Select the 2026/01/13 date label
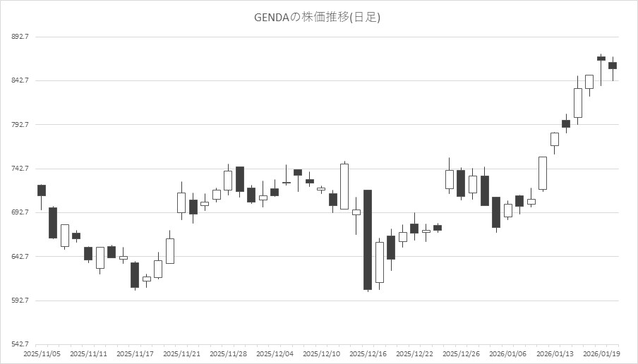This screenshot has height=364, width=638. click(x=555, y=353)
